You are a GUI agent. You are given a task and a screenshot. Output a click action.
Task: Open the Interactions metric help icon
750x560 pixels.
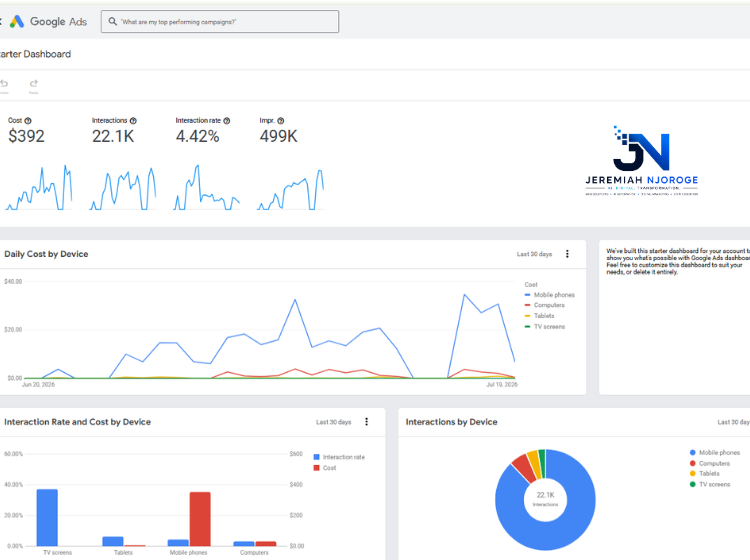coord(133,121)
